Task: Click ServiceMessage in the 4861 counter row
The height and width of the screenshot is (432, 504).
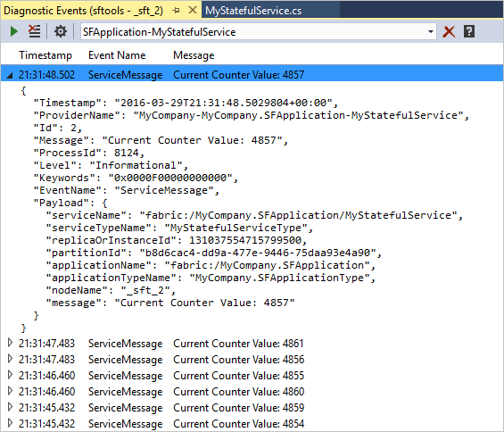Action: [x=126, y=344]
